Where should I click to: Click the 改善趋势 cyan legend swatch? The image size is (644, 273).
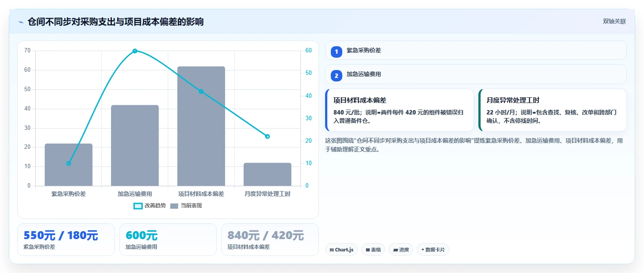click(x=138, y=206)
